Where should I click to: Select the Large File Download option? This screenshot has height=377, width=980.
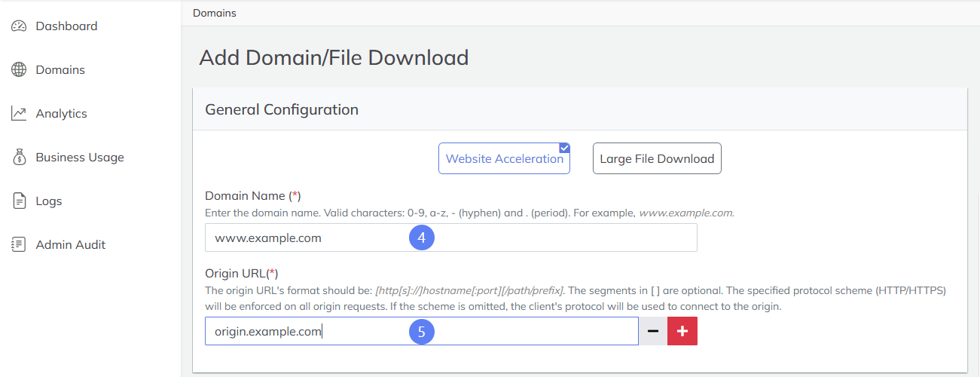pos(657,158)
